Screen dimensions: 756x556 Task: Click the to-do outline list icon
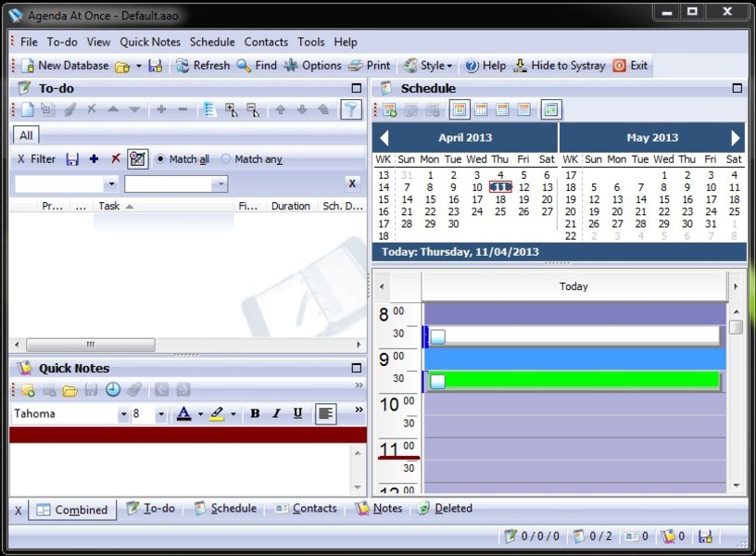[209, 110]
